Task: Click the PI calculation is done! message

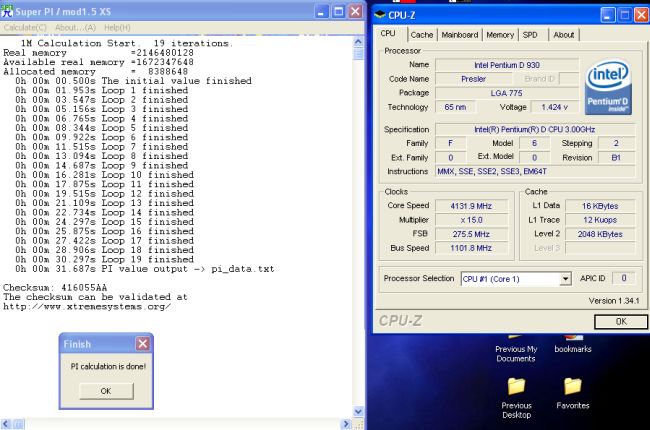Action: [x=108, y=367]
